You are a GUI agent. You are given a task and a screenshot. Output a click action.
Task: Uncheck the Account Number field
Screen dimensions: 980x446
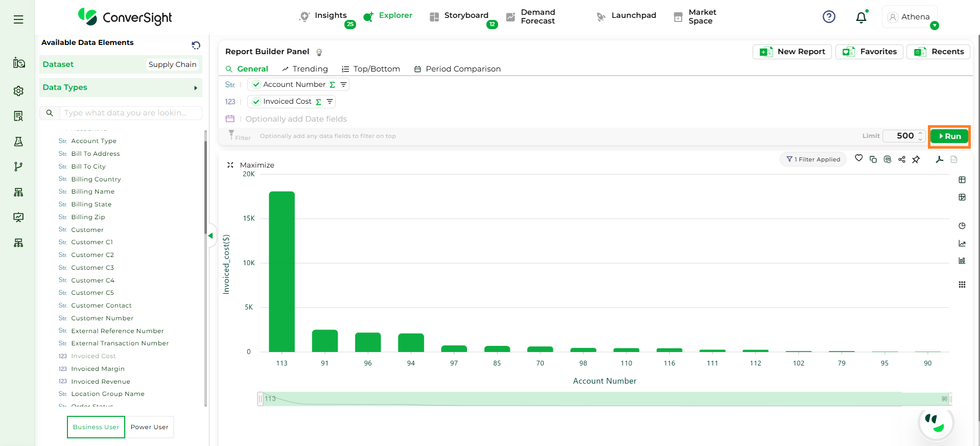256,85
